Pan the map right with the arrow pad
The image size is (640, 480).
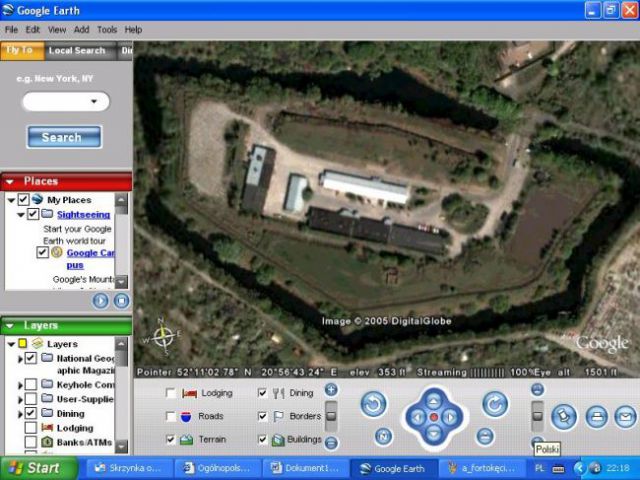coord(450,418)
